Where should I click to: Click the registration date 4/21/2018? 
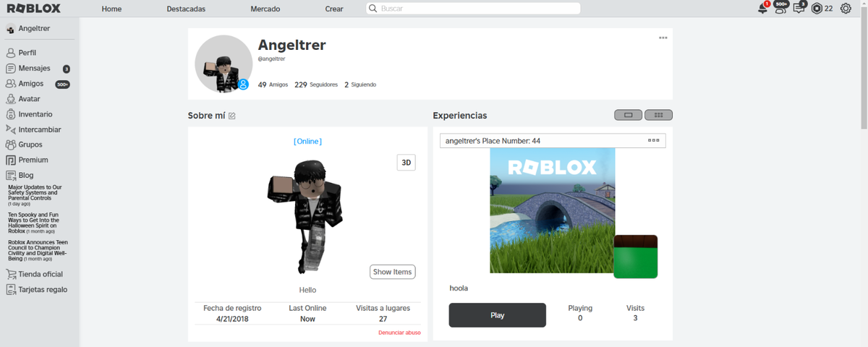(232, 319)
